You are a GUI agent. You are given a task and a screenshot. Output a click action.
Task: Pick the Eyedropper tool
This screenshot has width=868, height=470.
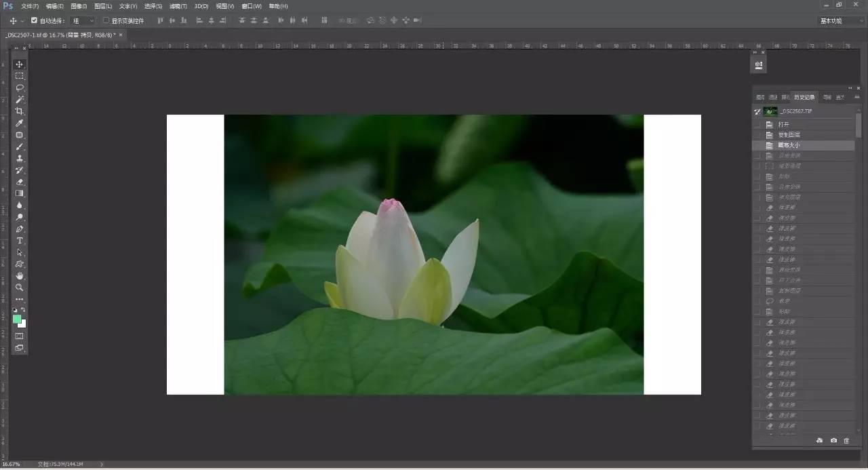(20, 123)
